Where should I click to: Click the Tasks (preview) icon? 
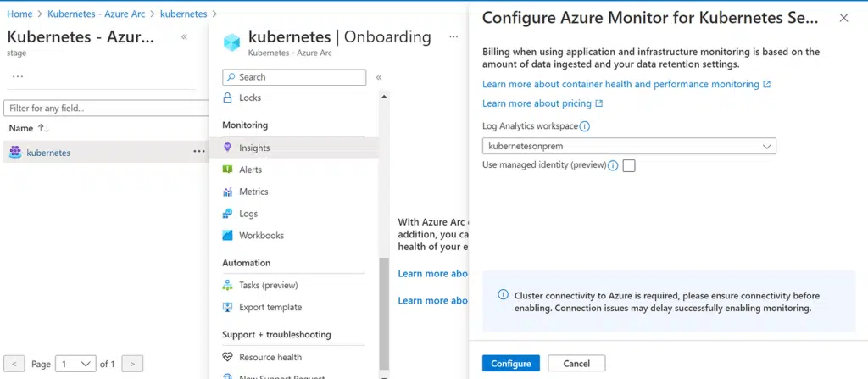click(227, 286)
